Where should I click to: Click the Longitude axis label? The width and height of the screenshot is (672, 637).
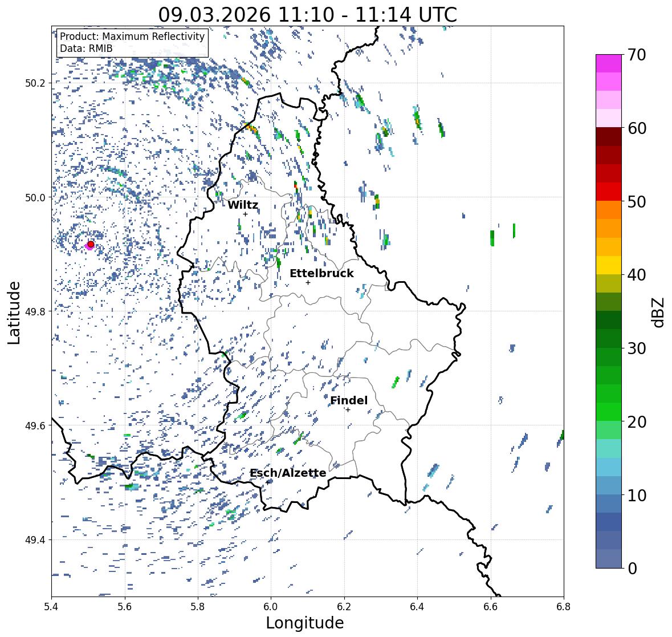click(305, 623)
